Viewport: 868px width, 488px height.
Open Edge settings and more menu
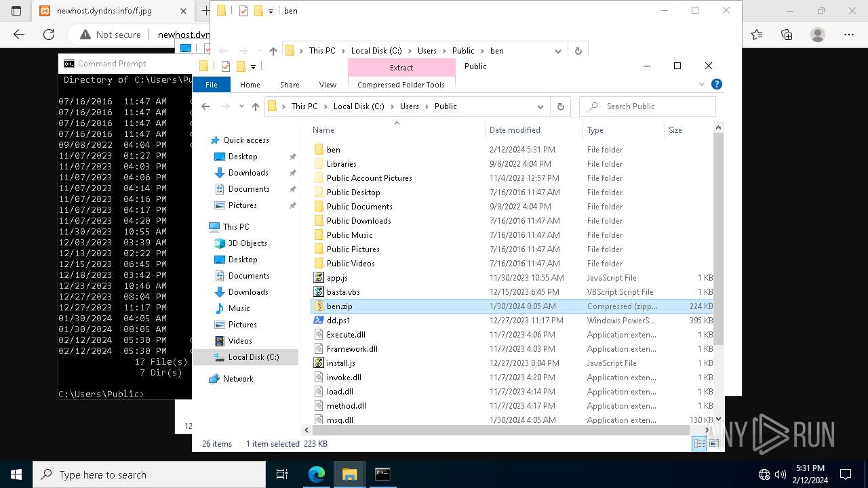tap(849, 35)
